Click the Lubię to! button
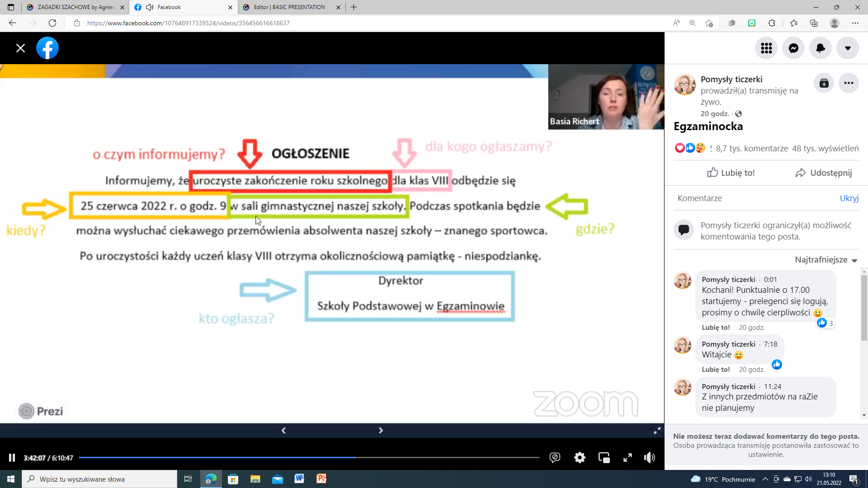This screenshot has height=488, width=868. 731,173
